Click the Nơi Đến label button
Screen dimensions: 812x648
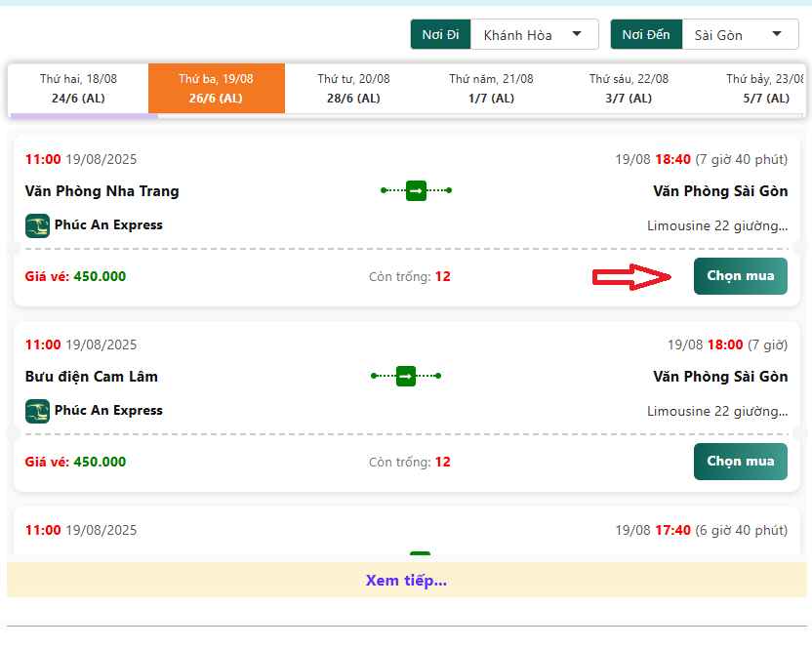coord(646,35)
